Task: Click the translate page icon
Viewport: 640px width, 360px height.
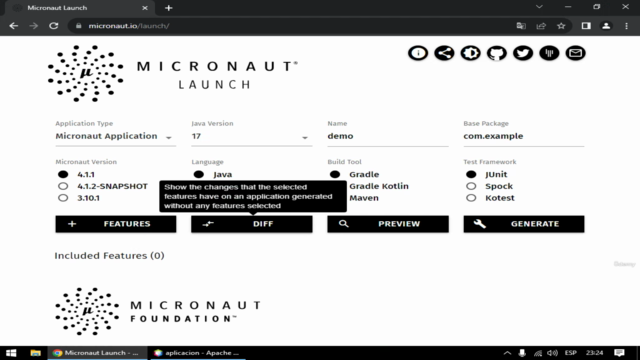Action: [521, 26]
